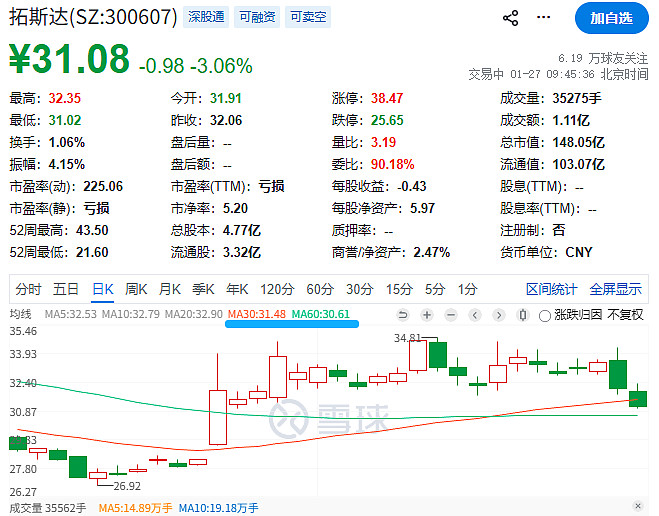
Task: Click the MA10:32.79 indicator label
Action: [131, 314]
